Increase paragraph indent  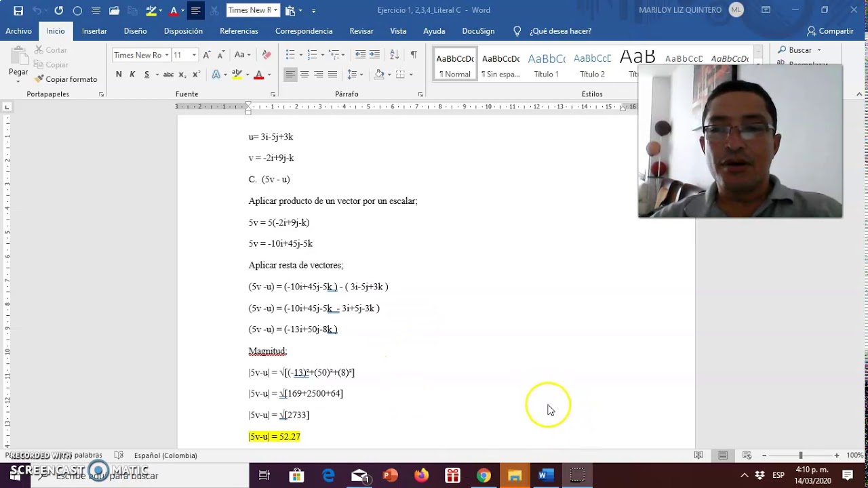coord(375,55)
